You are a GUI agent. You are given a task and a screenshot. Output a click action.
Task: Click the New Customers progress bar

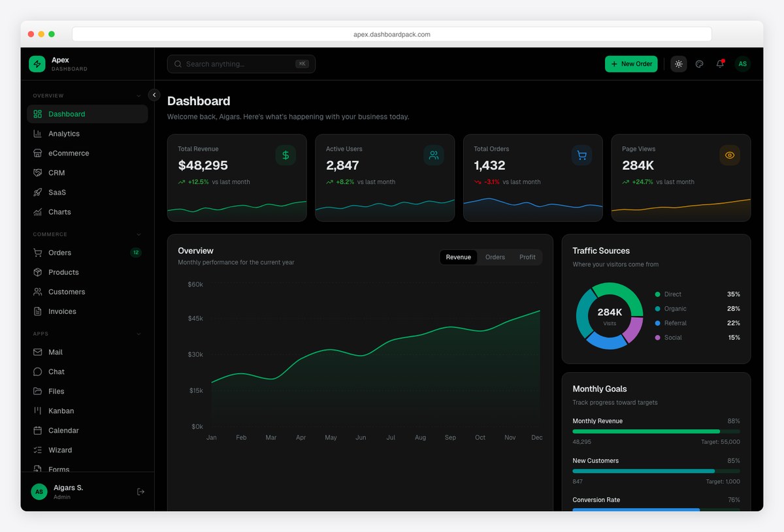tap(656, 471)
